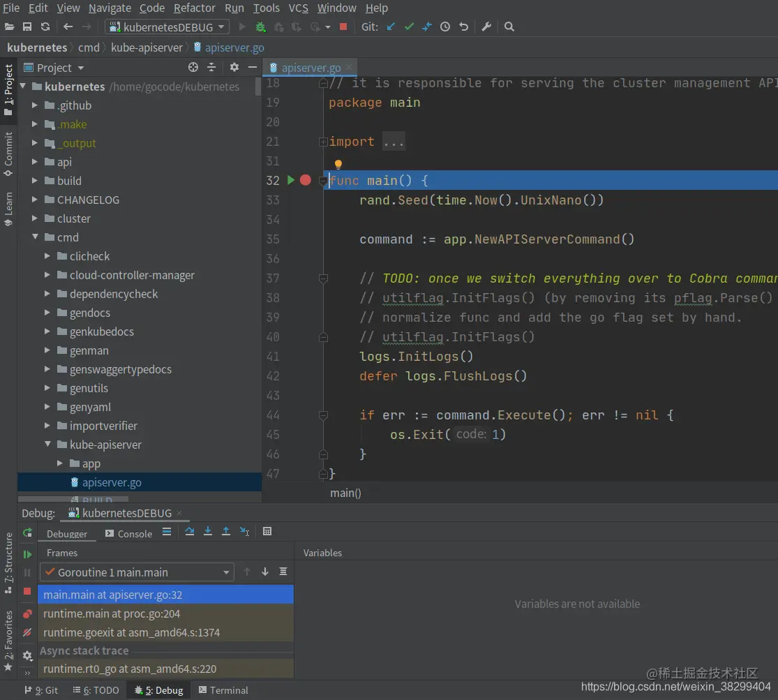This screenshot has width=778, height=700.
Task: Toggle Mute Breakpoints in the debug sidebar
Action: (x=27, y=633)
